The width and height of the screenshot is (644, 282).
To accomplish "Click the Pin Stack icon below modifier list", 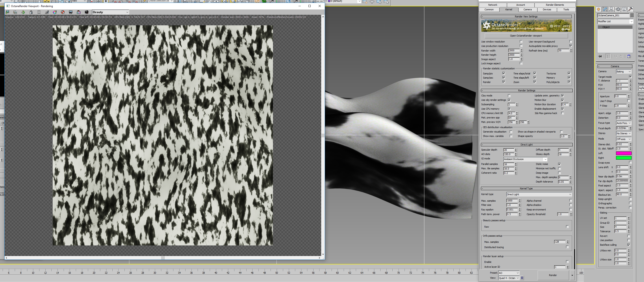I will coord(600,56).
